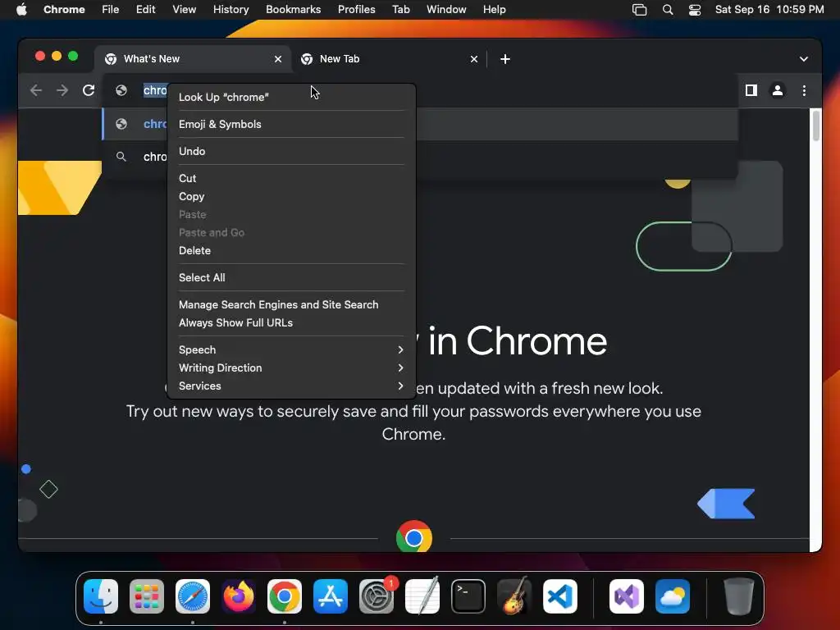Screen dimensions: 840x630
Task: Switch to the What's New tab
Action: (193, 59)
